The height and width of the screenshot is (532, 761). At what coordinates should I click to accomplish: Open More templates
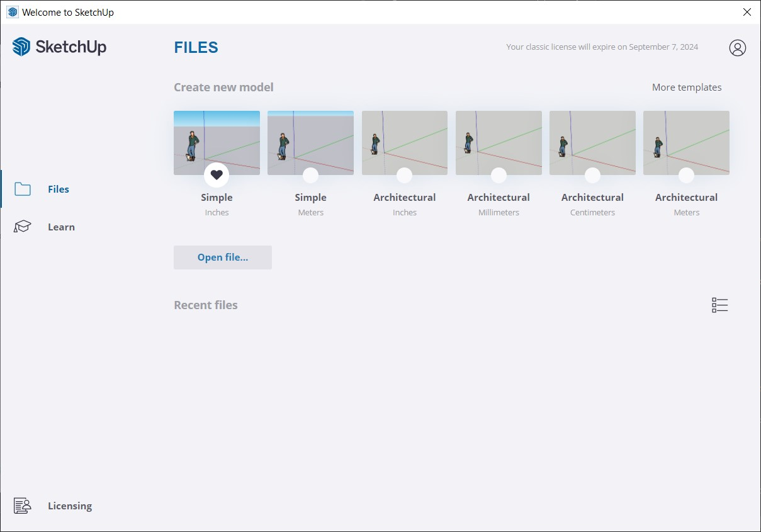click(x=687, y=87)
